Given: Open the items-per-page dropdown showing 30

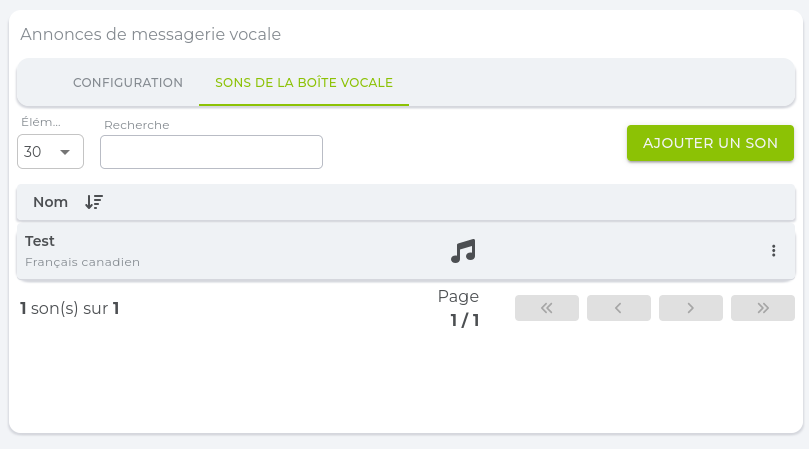Looking at the screenshot, I should tap(50, 152).
